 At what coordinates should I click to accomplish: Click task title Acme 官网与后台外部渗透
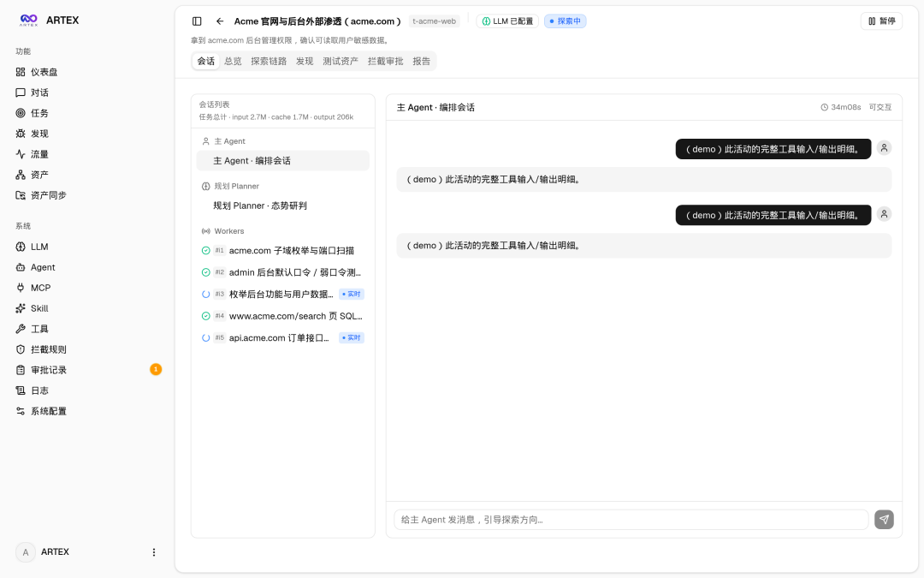[317, 21]
